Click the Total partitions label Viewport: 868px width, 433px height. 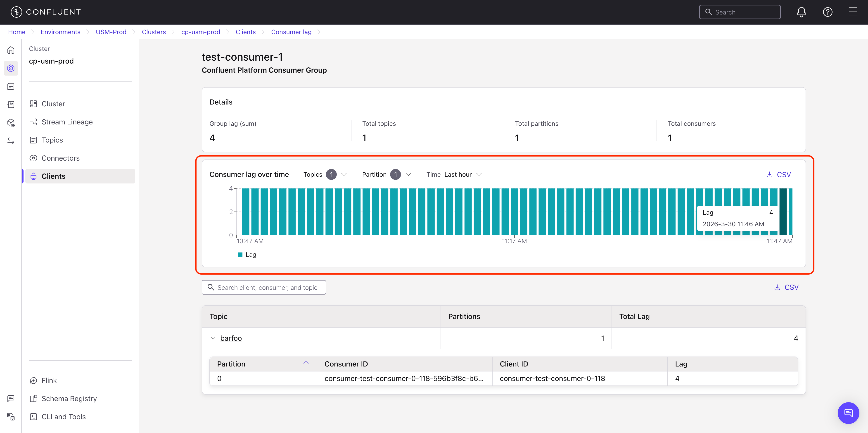(x=536, y=123)
